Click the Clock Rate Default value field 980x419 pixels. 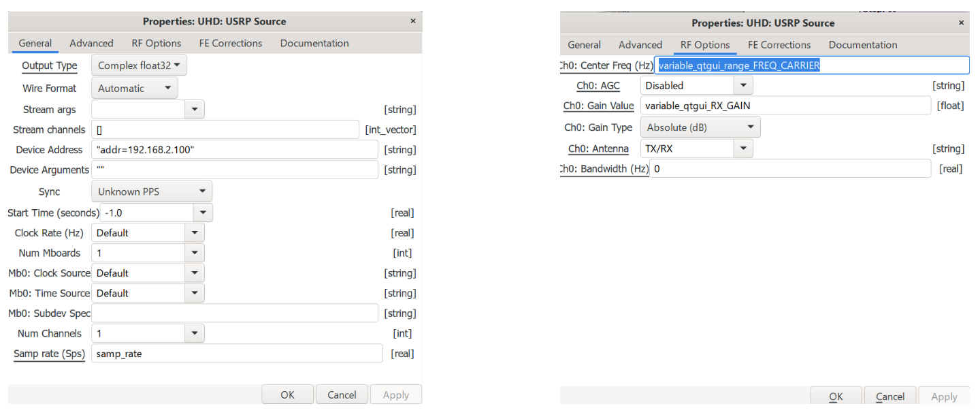pyautogui.click(x=138, y=232)
